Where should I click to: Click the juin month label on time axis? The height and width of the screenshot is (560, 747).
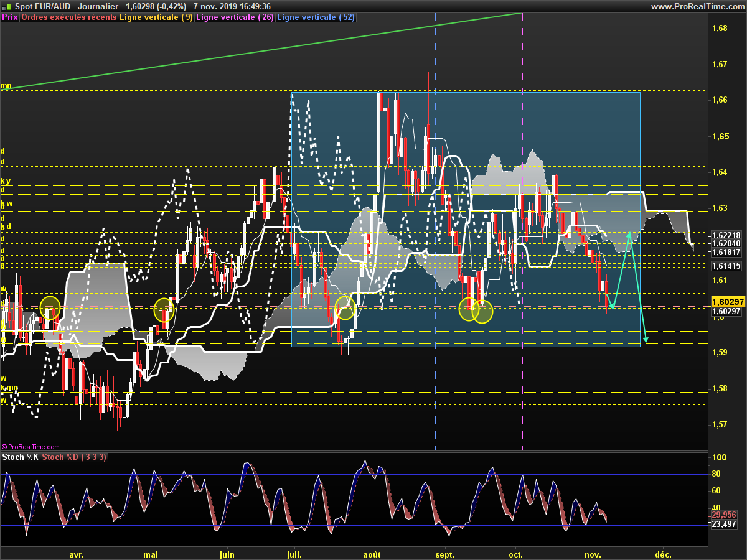coord(227,554)
